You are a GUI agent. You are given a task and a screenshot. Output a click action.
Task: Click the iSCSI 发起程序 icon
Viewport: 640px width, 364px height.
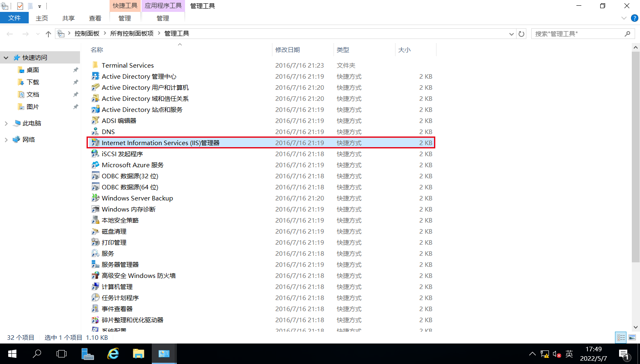(x=95, y=154)
